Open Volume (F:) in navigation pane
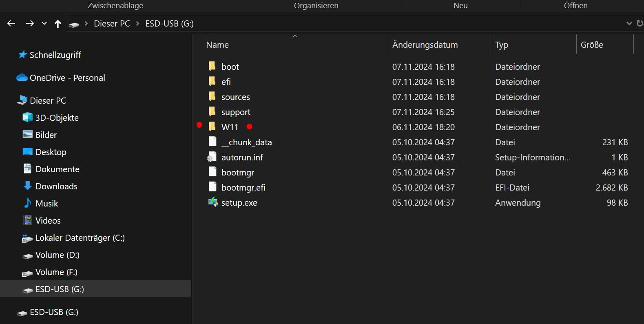The image size is (644, 324). (56, 272)
